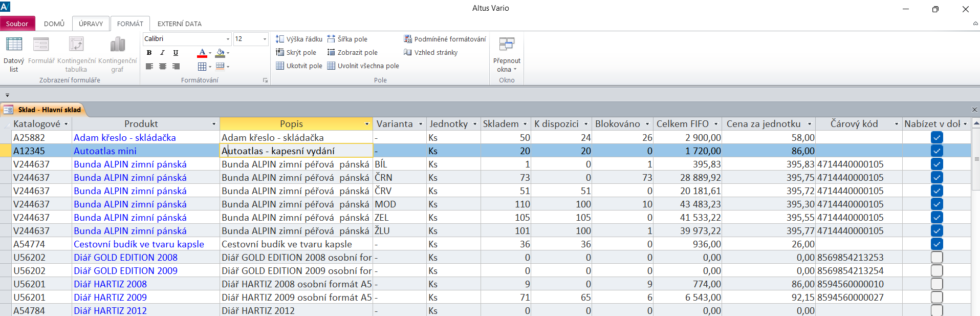Open Vzhled stránky icon
980x316 pixels.
point(408,52)
